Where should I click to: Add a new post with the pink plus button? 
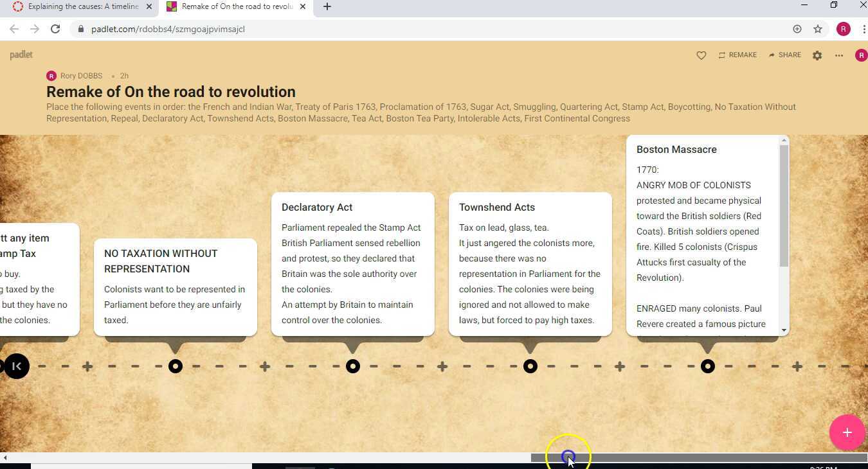tap(847, 432)
